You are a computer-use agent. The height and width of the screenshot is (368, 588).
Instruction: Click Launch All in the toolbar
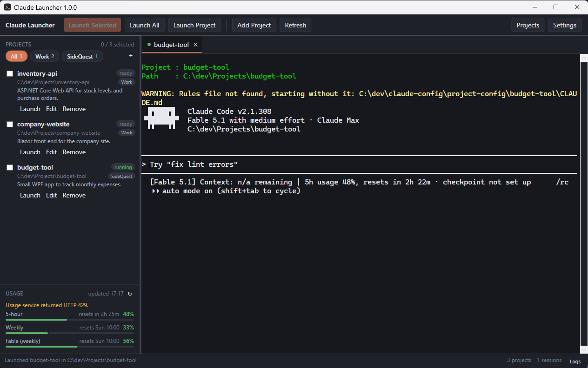pos(144,25)
